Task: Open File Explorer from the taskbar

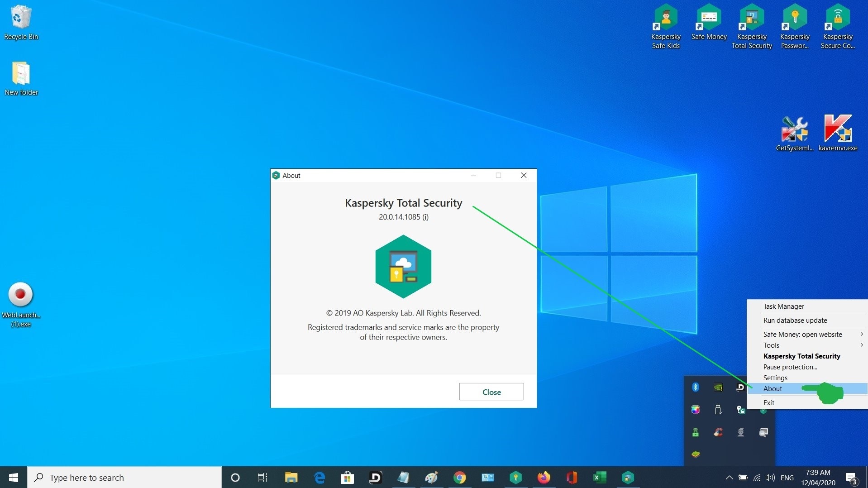Action: (291, 478)
